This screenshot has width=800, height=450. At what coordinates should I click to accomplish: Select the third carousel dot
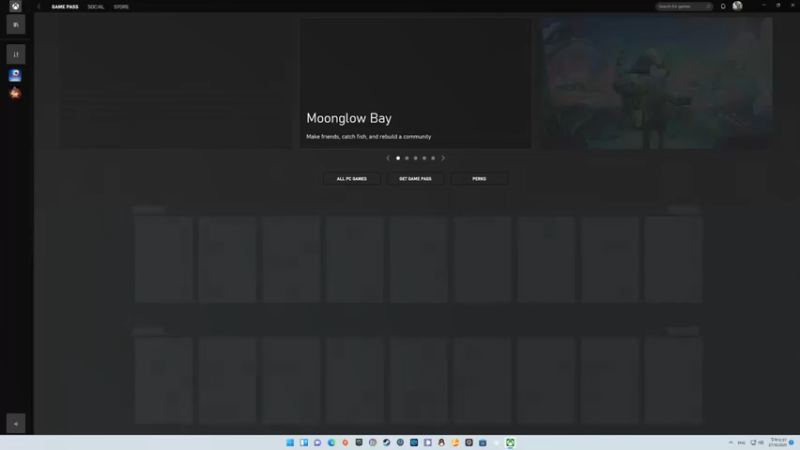click(x=415, y=158)
